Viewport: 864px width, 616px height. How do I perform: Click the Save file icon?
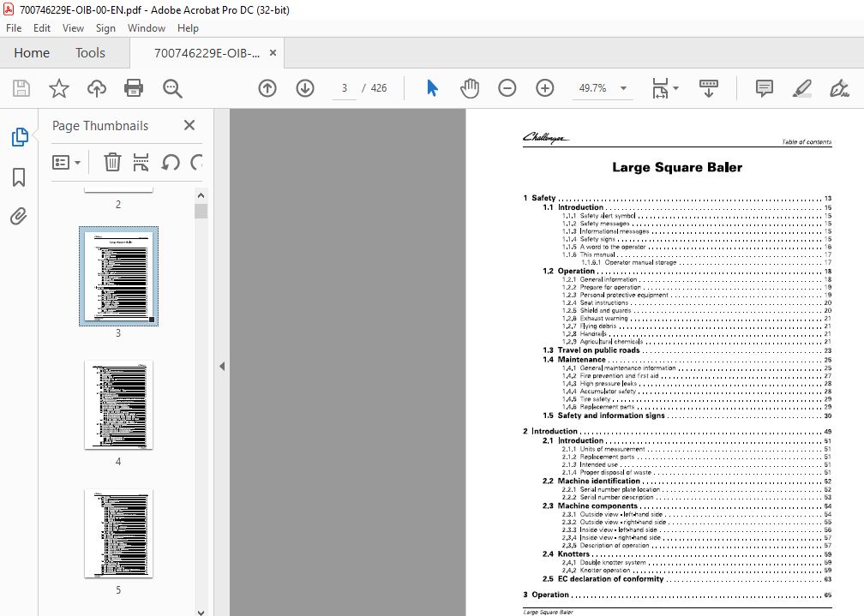coord(21,88)
